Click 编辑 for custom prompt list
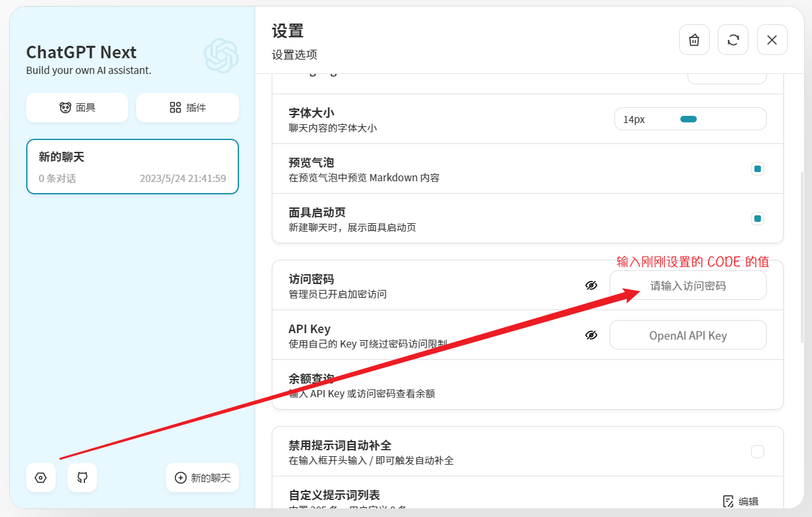The width and height of the screenshot is (812, 517). (748, 501)
